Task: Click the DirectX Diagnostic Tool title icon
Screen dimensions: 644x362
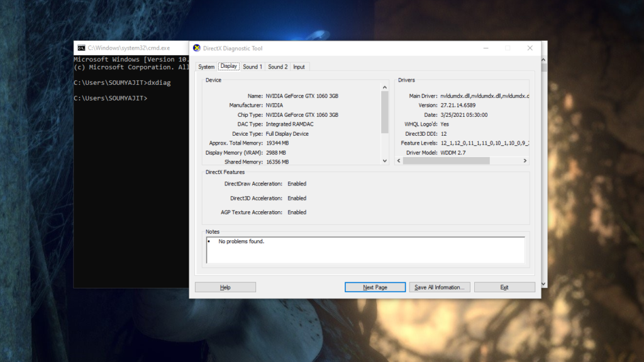Action: pyautogui.click(x=197, y=48)
